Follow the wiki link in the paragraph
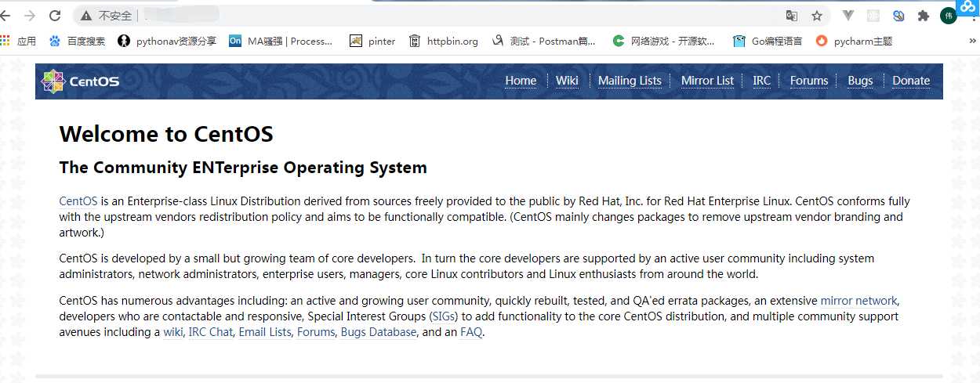Image resolution: width=980 pixels, height=383 pixels. click(x=173, y=332)
